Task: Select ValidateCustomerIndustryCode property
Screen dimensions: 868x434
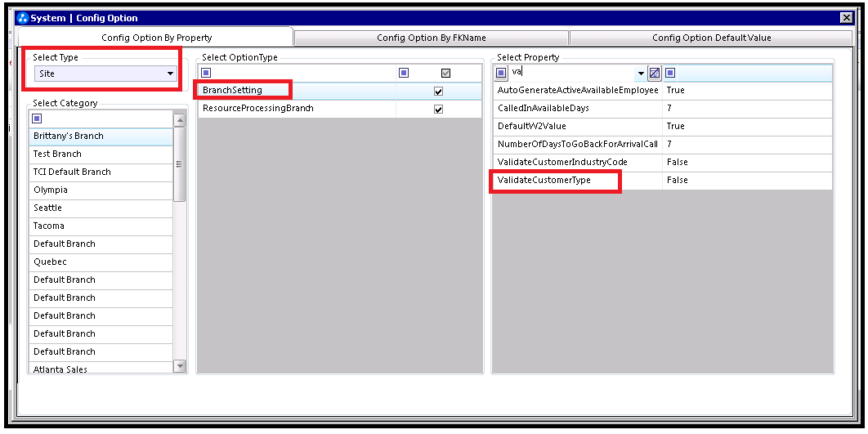Action: tap(577, 162)
